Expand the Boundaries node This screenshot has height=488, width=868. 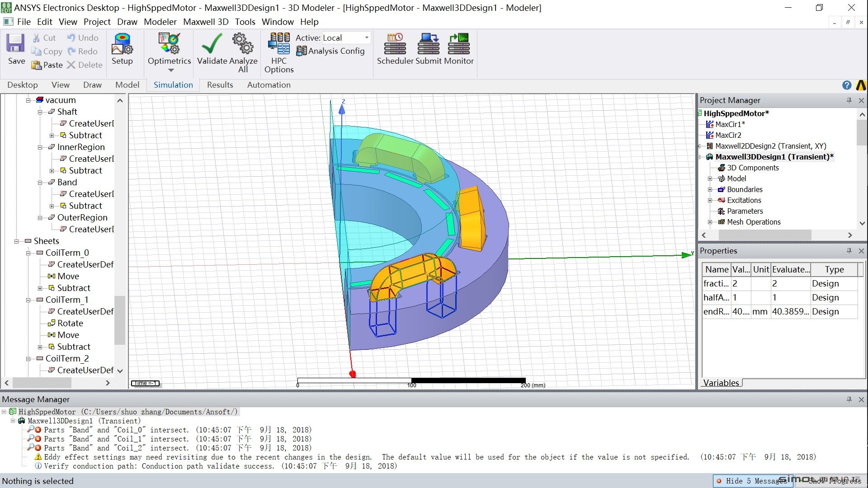(710, 190)
